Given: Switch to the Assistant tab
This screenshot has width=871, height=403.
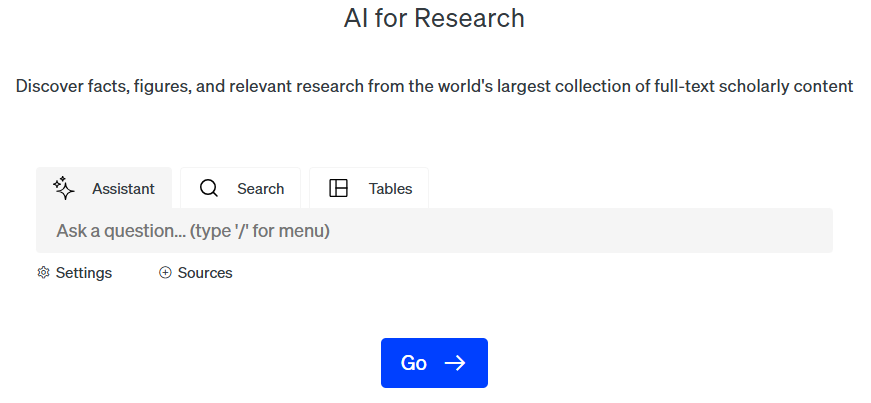Looking at the screenshot, I should coord(104,188).
